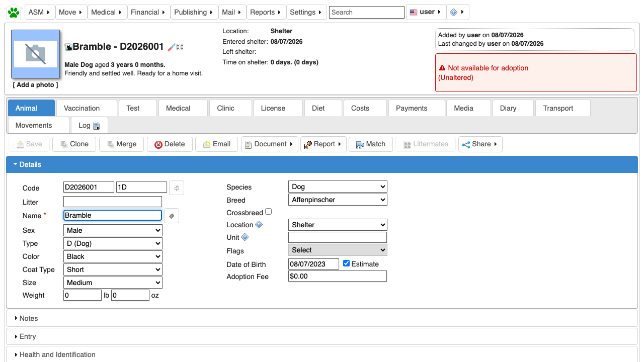Open the Move menu
This screenshot has height=362, width=644.
(x=71, y=12)
